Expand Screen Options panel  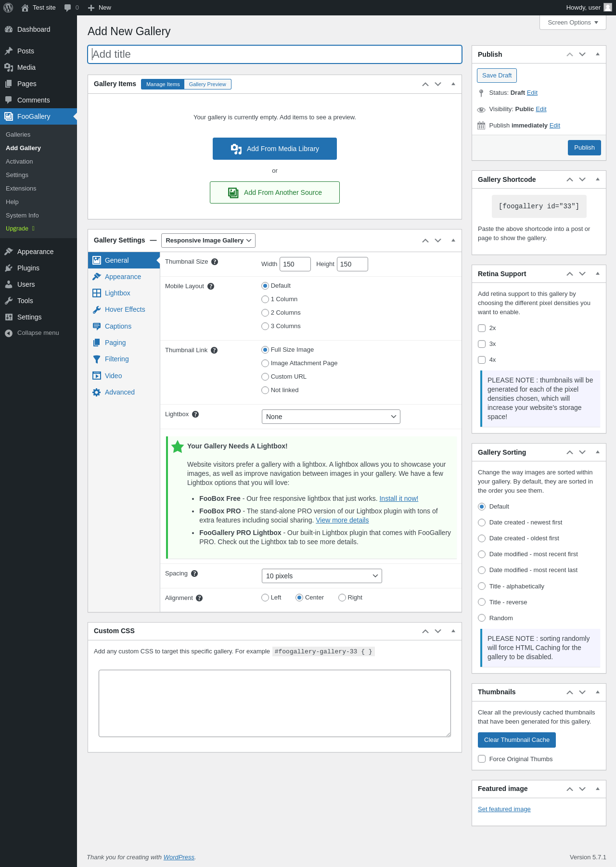point(573,23)
